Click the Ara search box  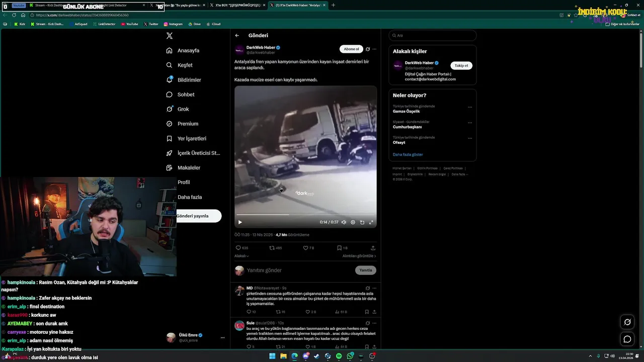point(433,35)
